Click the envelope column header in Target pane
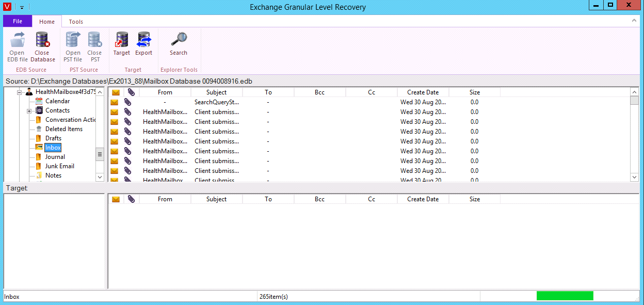 (116, 199)
